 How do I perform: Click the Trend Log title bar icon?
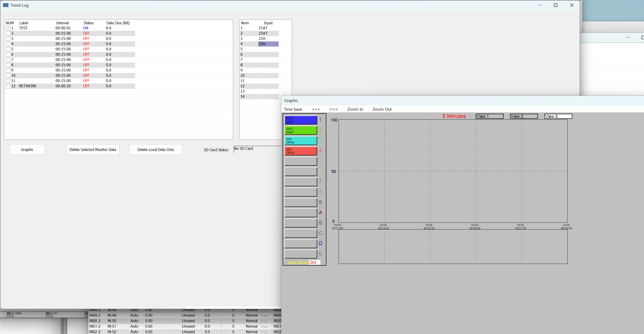tap(5, 5)
